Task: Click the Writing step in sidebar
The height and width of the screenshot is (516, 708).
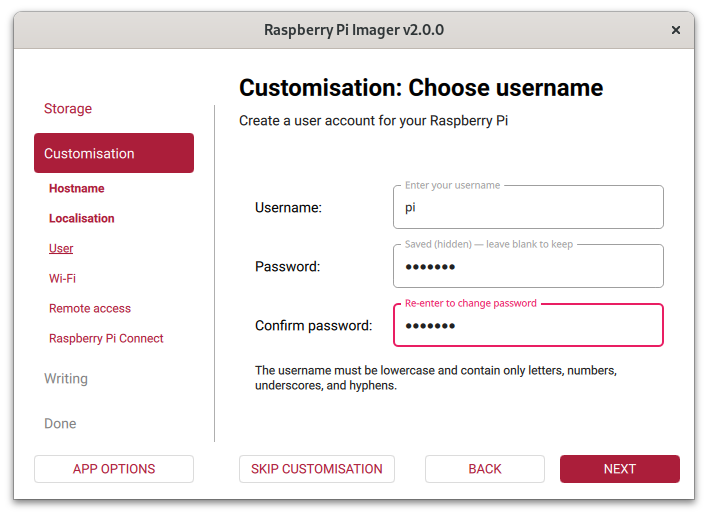Action: tap(66, 378)
